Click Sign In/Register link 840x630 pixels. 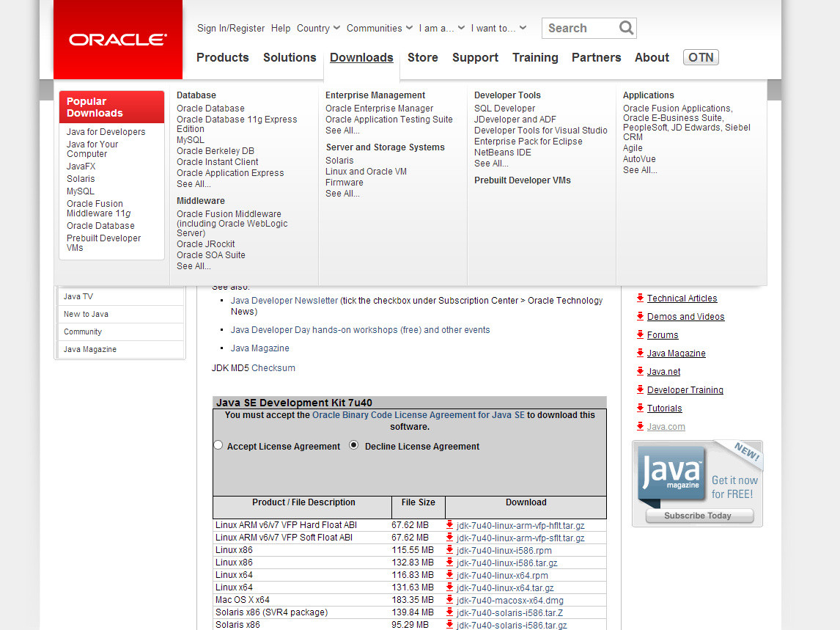tap(231, 28)
